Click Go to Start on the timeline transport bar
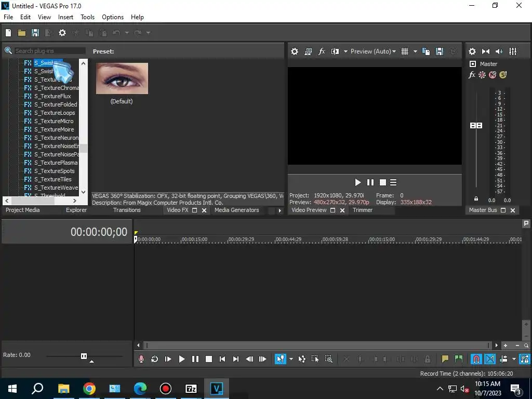The image size is (532, 399). pos(222,359)
